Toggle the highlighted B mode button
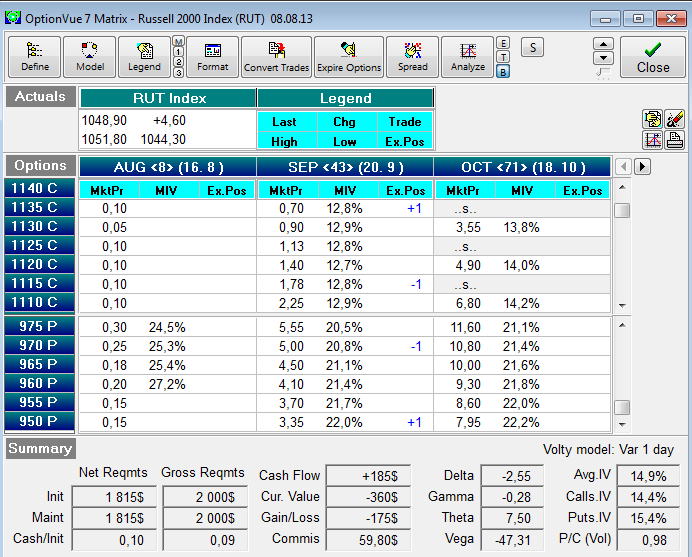Screen dimensions: 692x557 tap(503, 72)
